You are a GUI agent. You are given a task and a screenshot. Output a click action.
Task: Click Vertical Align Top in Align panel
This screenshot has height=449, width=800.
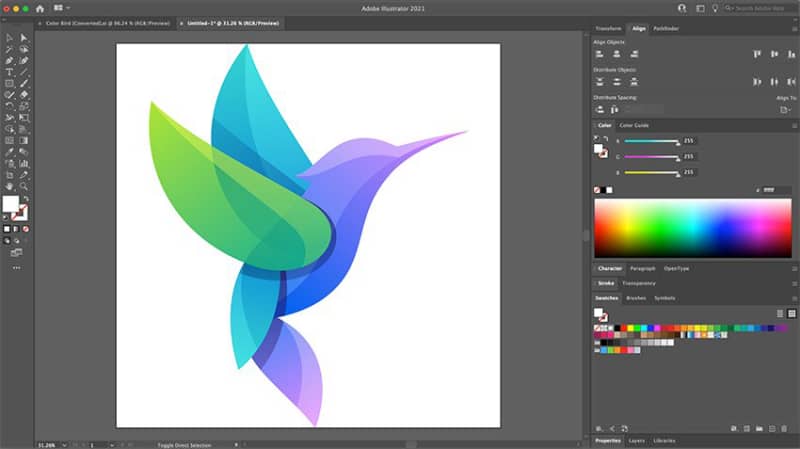coord(757,54)
